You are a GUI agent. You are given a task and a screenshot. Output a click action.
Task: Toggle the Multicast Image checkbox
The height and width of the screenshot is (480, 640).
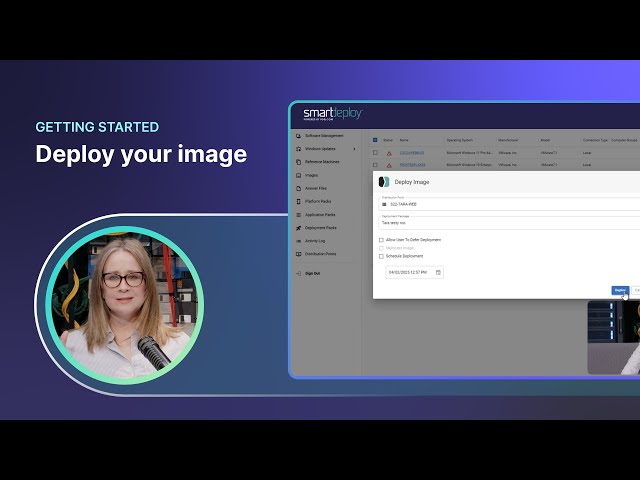pyautogui.click(x=381, y=248)
